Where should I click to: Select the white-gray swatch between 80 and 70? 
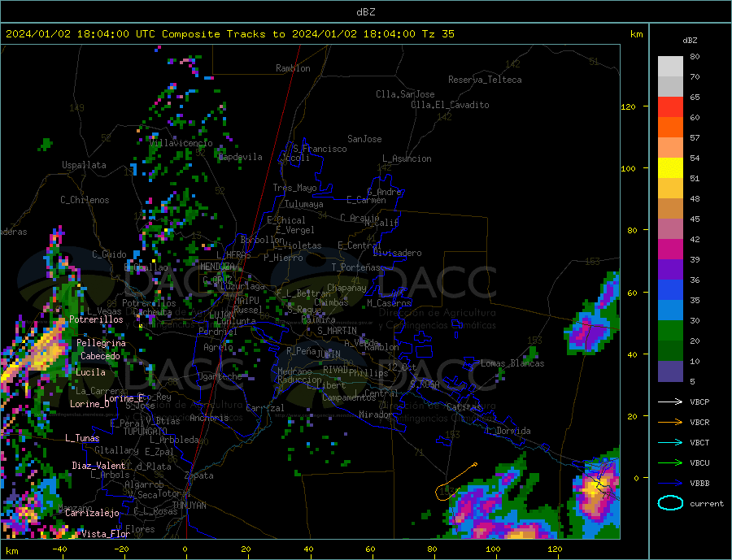click(x=670, y=67)
